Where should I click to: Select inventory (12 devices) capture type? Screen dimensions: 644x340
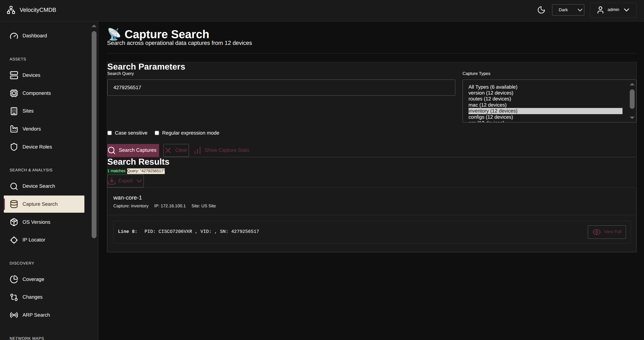click(545, 111)
